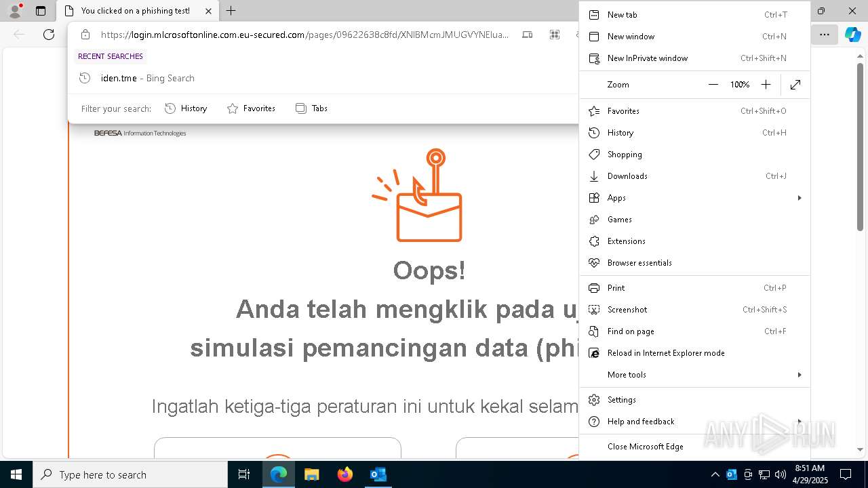Open Favorites from menu
Image resolution: width=868 pixels, height=488 pixels.
(x=694, y=111)
